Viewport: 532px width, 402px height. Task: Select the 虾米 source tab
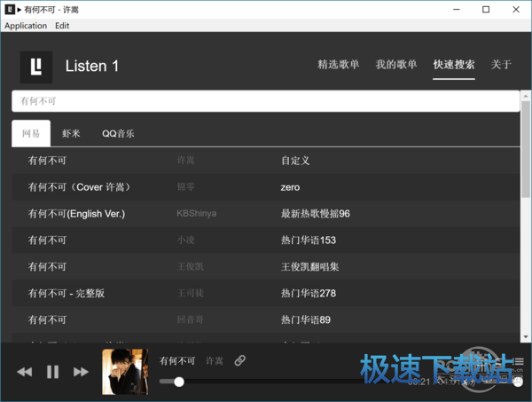(71, 133)
